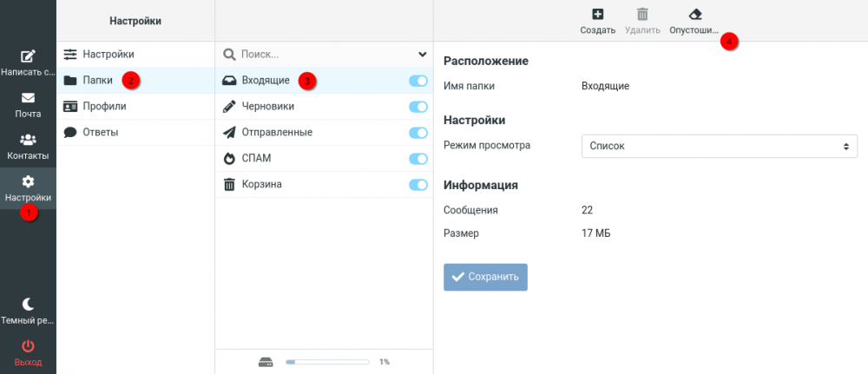
Task: Open the Ответы settings section
Action: (x=101, y=132)
